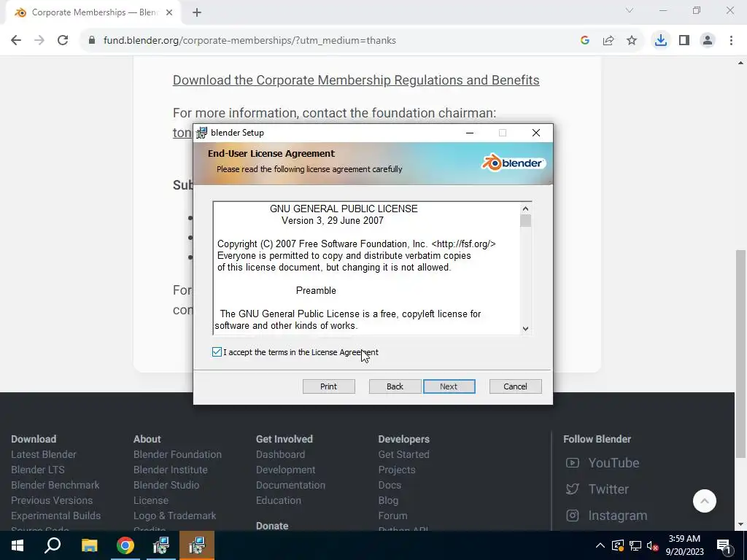Open Chrome profile menu
The image size is (747, 560).
tap(708, 41)
